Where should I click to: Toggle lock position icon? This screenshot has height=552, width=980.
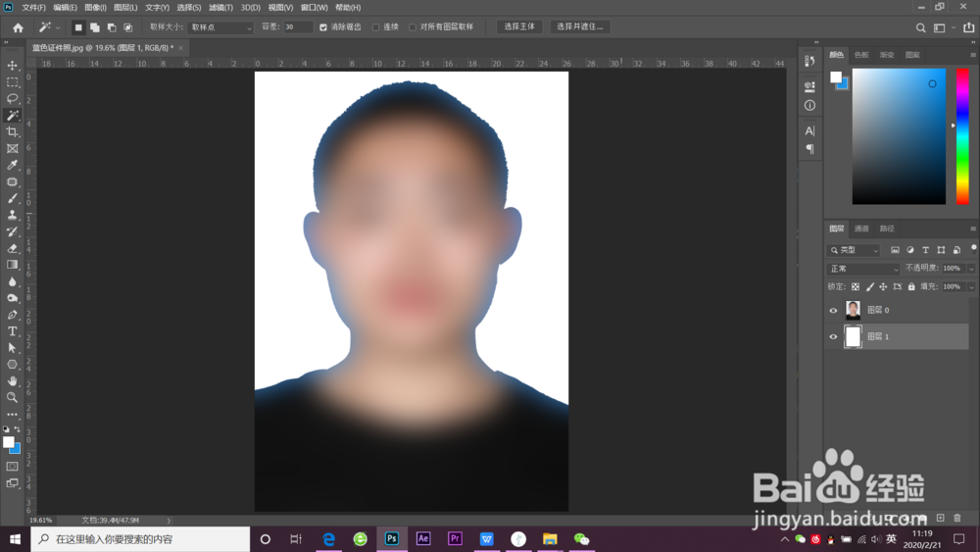pyautogui.click(x=883, y=286)
